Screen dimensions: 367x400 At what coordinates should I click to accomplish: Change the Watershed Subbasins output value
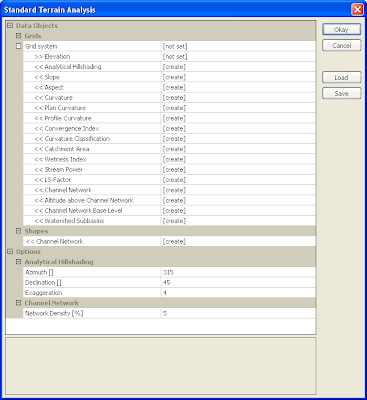click(238, 221)
